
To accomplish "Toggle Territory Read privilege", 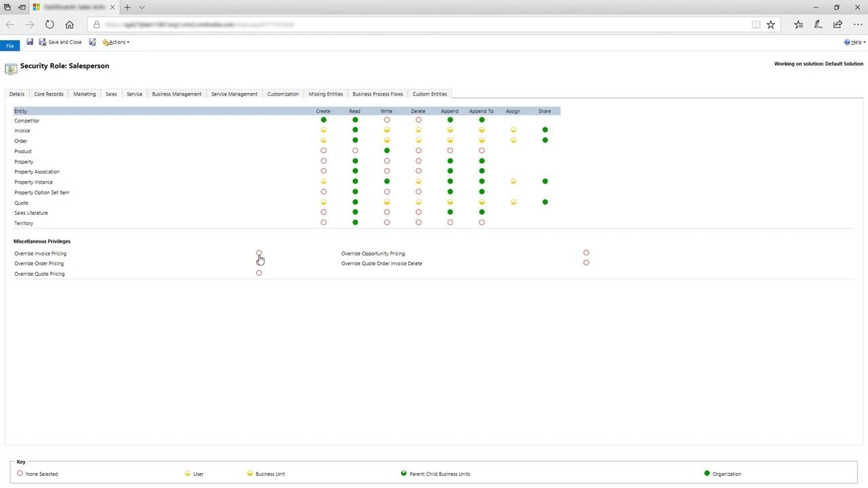I will click(x=355, y=222).
